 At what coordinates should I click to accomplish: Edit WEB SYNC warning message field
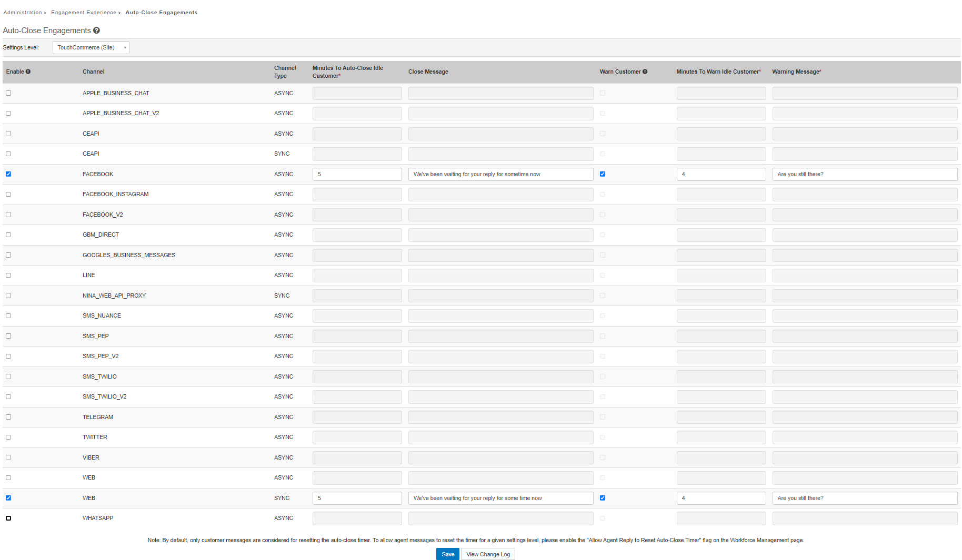pos(864,498)
